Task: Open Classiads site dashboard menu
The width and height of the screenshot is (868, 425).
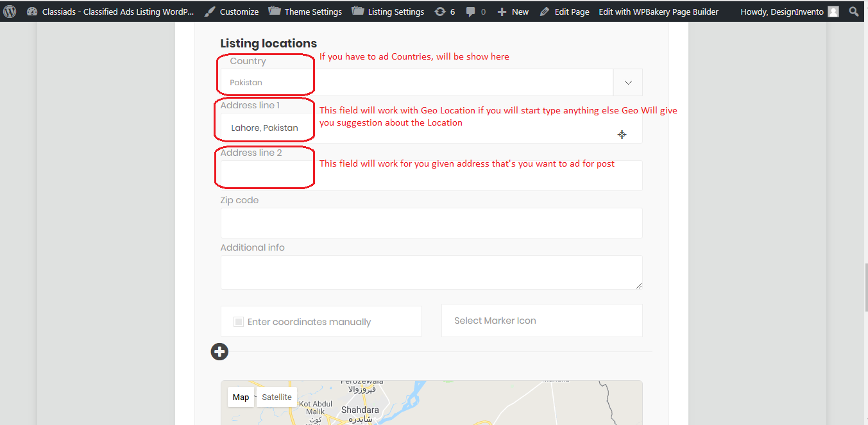Action: click(x=110, y=12)
